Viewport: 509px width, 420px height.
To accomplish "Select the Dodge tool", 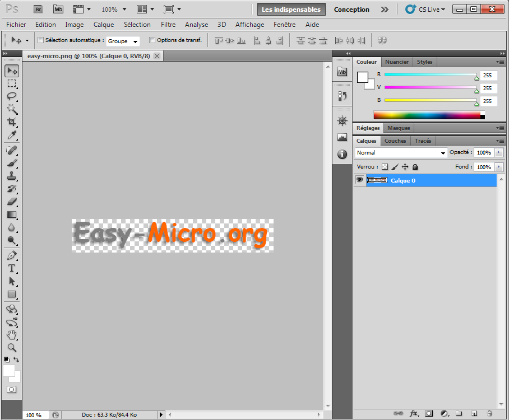I will click(x=12, y=240).
